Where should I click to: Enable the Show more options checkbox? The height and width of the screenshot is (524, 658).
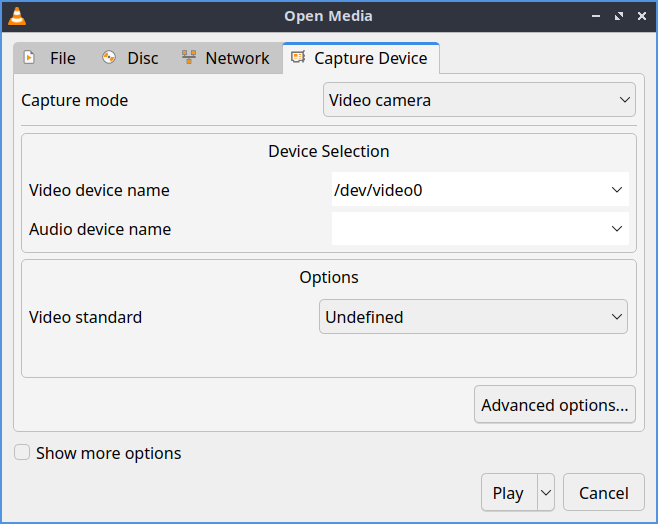[x=22, y=453]
